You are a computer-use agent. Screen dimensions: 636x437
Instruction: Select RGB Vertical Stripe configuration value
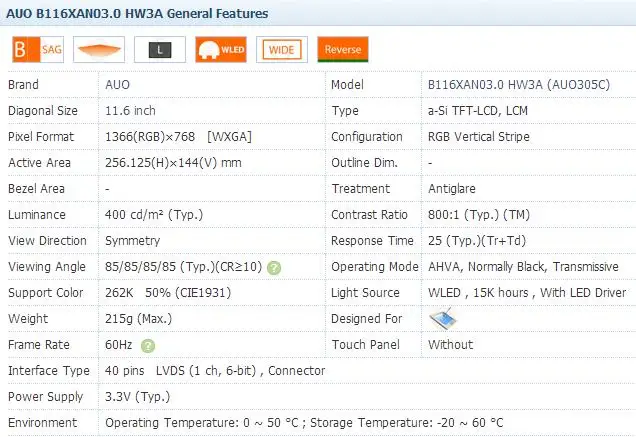pos(479,137)
